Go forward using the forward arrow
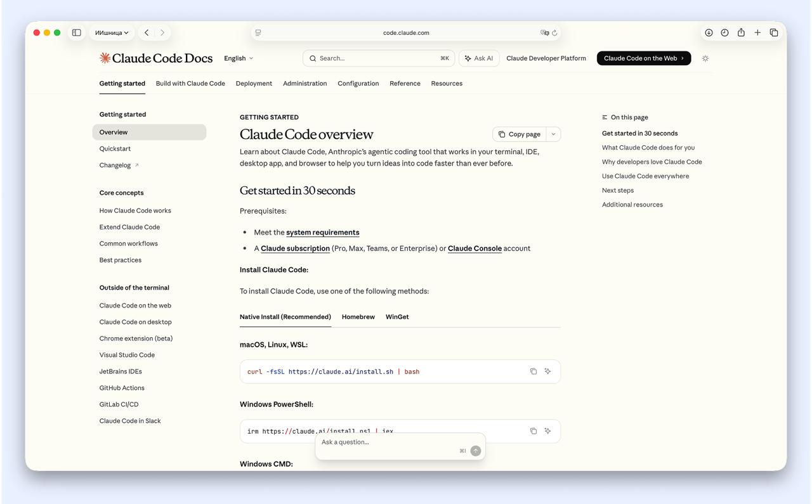The image size is (812, 504). click(162, 33)
